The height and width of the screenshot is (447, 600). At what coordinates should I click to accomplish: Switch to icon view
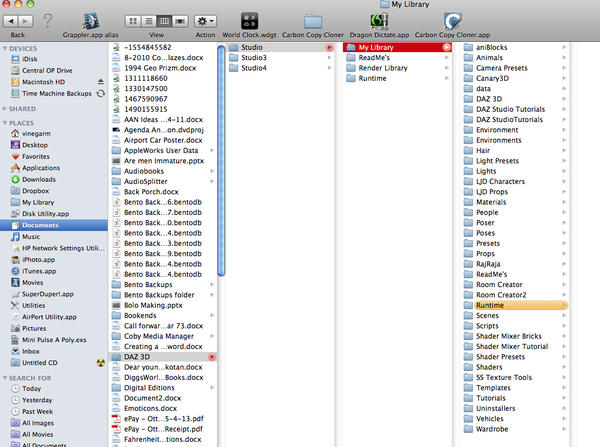coord(133,21)
